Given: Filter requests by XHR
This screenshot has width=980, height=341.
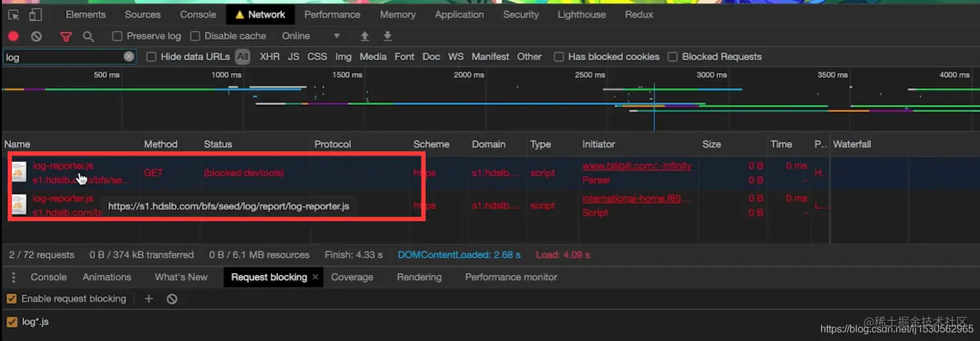Looking at the screenshot, I should [270, 57].
